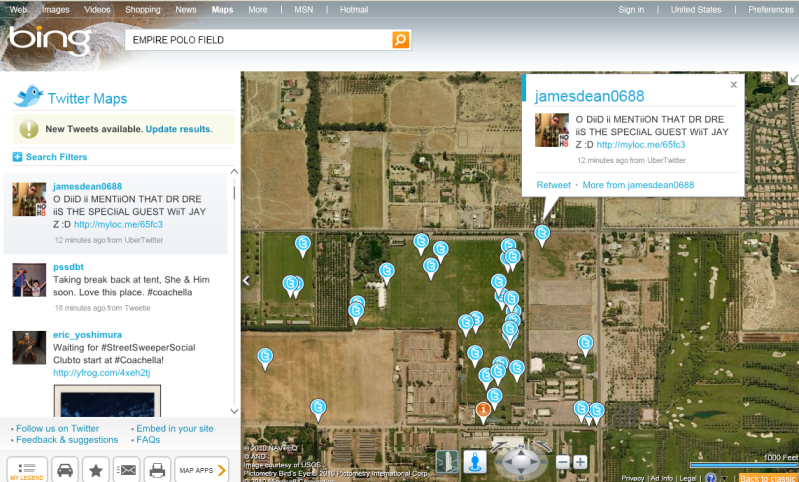Open FAQs link
Image resolution: width=799 pixels, height=482 pixels.
pos(148,440)
